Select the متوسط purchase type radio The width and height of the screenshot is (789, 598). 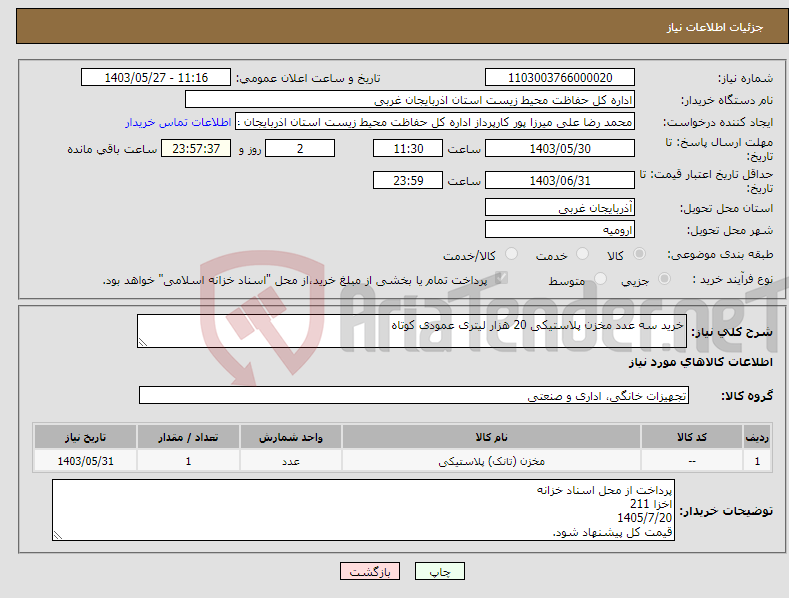pyautogui.click(x=600, y=279)
